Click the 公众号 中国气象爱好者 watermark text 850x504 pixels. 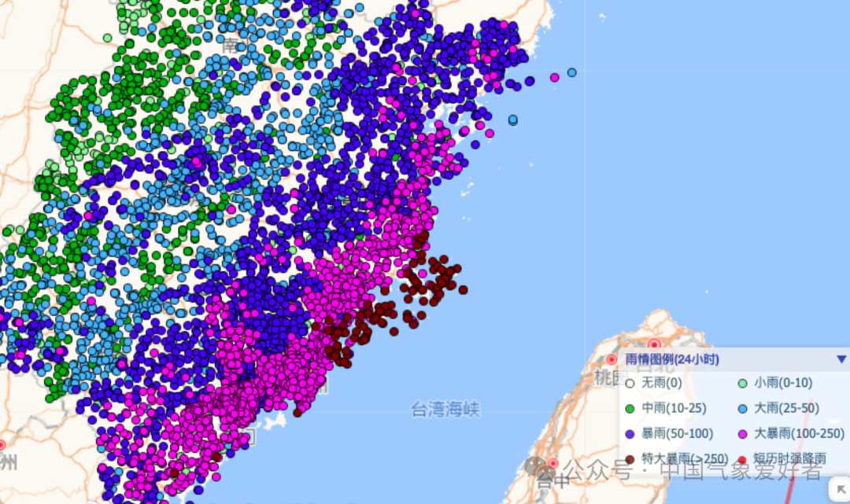(693, 471)
